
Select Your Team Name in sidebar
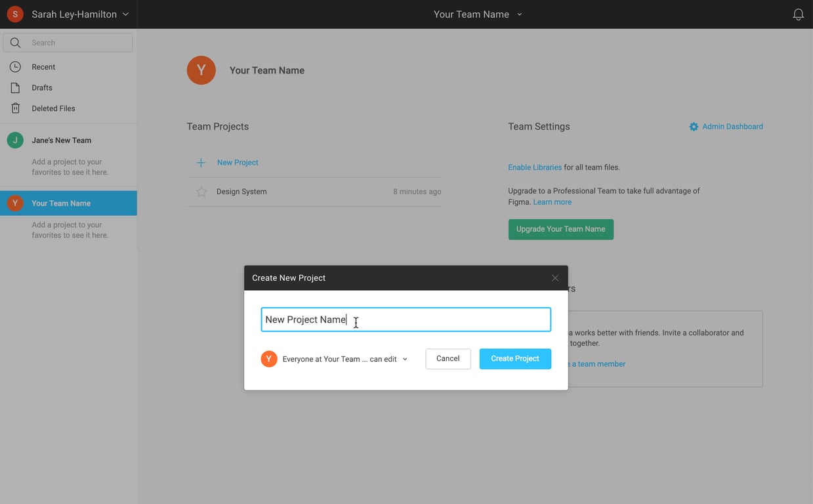click(x=61, y=203)
